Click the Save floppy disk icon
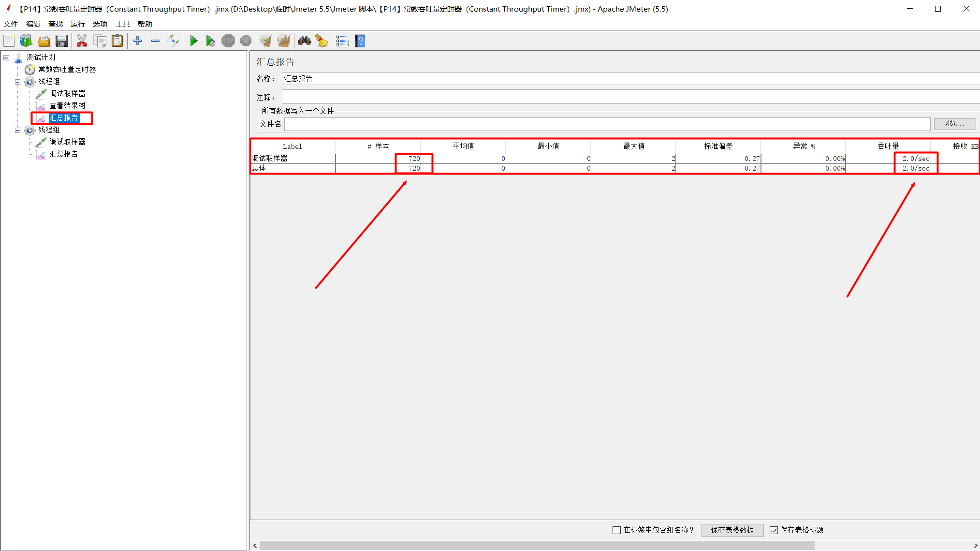The image size is (980, 551). pyautogui.click(x=61, y=41)
